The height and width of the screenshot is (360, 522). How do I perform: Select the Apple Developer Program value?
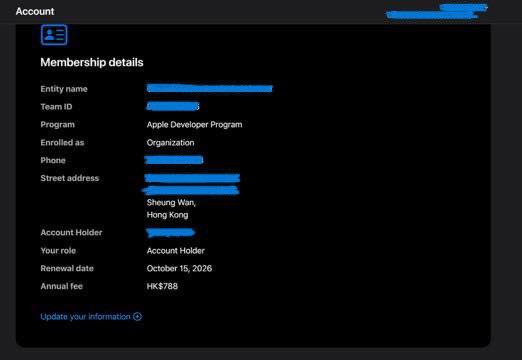(x=194, y=125)
